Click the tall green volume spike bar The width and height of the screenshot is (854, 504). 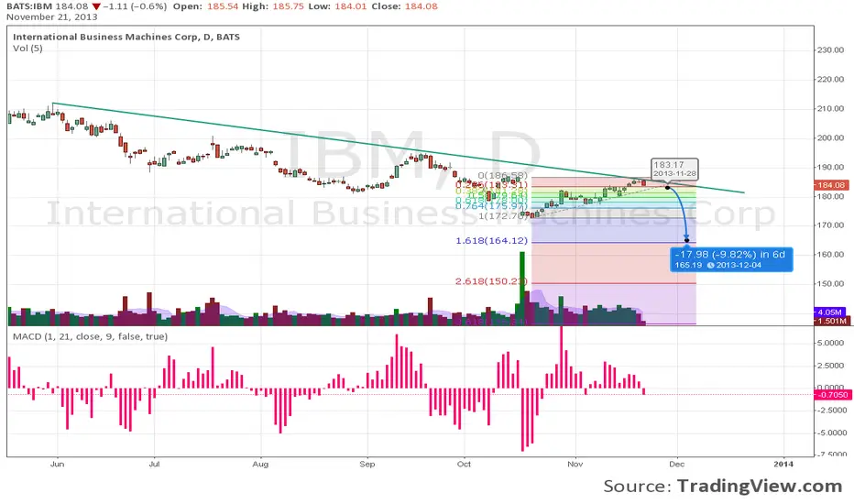[x=522, y=289]
